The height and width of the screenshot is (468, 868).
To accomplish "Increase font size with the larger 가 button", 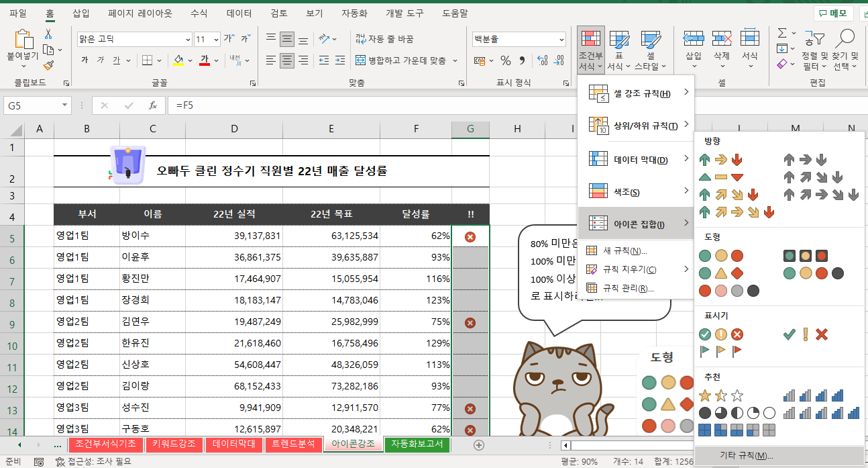I will 229,39.
